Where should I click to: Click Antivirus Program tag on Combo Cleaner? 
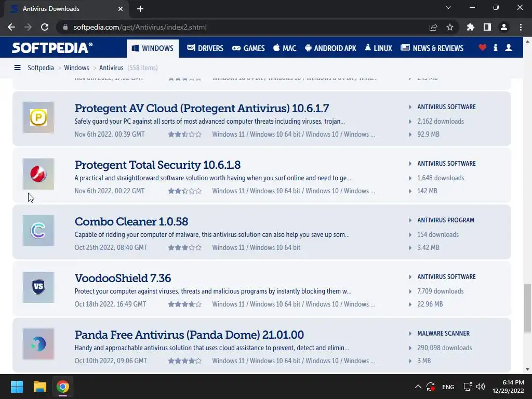(446, 220)
